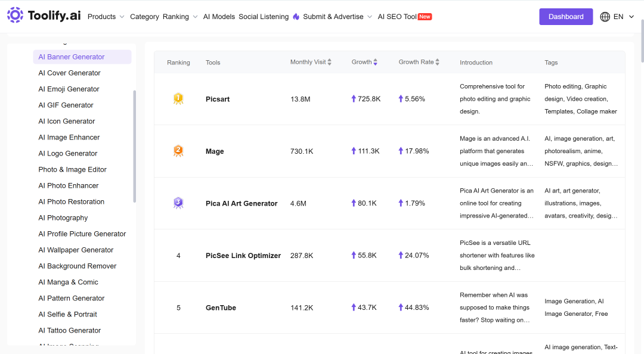Image resolution: width=644 pixels, height=354 pixels.
Task: Select AI Photography category
Action: point(63,218)
